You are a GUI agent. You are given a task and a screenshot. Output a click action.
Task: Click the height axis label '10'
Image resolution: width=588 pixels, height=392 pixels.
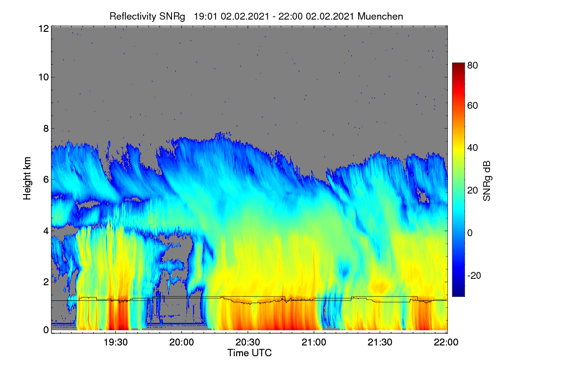coord(44,77)
